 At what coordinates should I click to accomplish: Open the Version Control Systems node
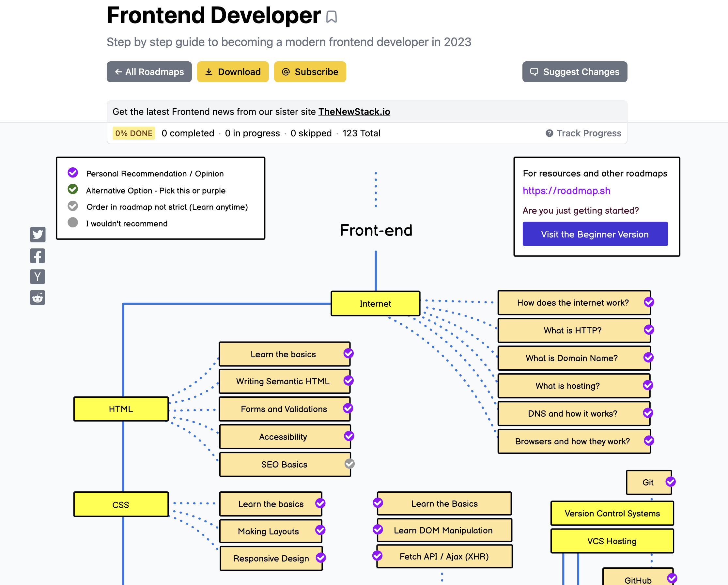pyautogui.click(x=612, y=513)
